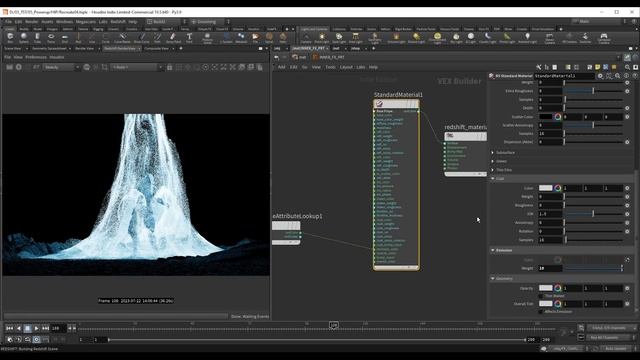Screen dimensions: 640x360
Task: Select the Spiral shelf tool
Action: click(269, 38)
